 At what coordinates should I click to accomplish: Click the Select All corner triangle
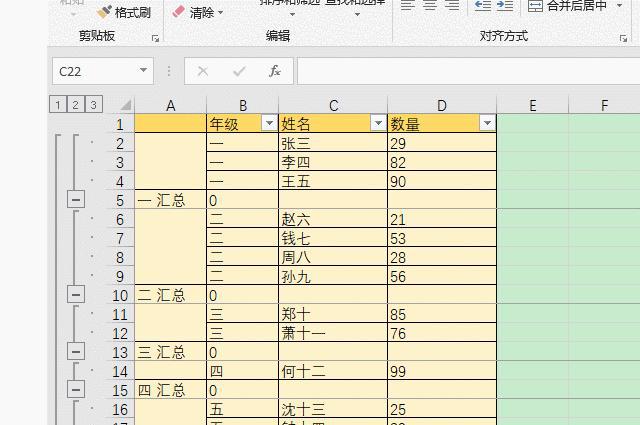pyautogui.click(x=126, y=105)
